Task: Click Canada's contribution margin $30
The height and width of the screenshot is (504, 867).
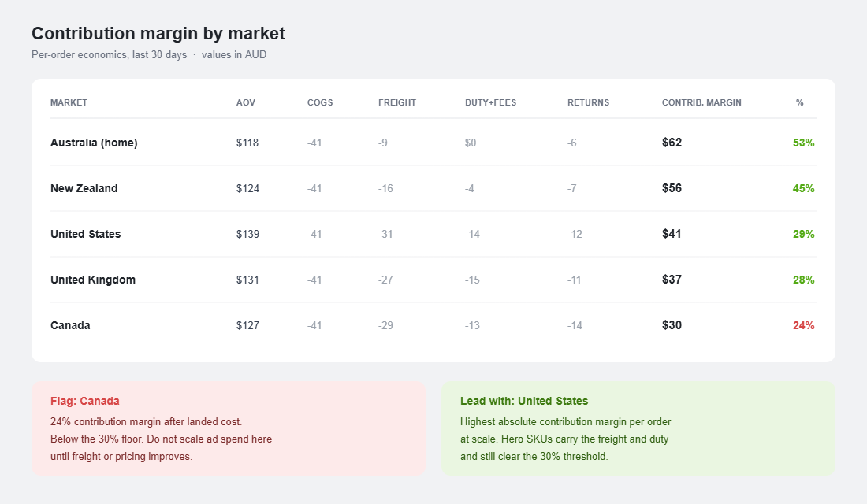Action: pos(672,325)
